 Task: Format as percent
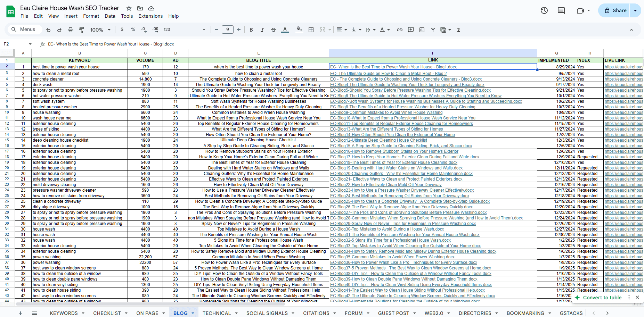pyautogui.click(x=133, y=30)
